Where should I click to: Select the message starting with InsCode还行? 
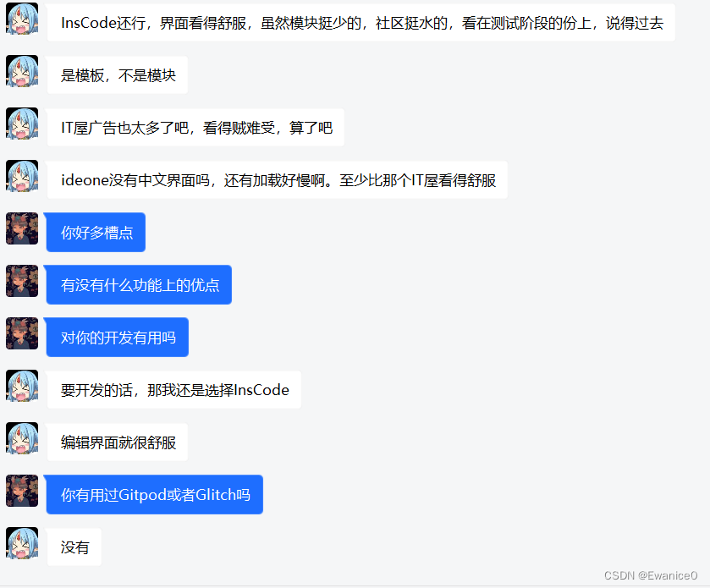point(361,23)
